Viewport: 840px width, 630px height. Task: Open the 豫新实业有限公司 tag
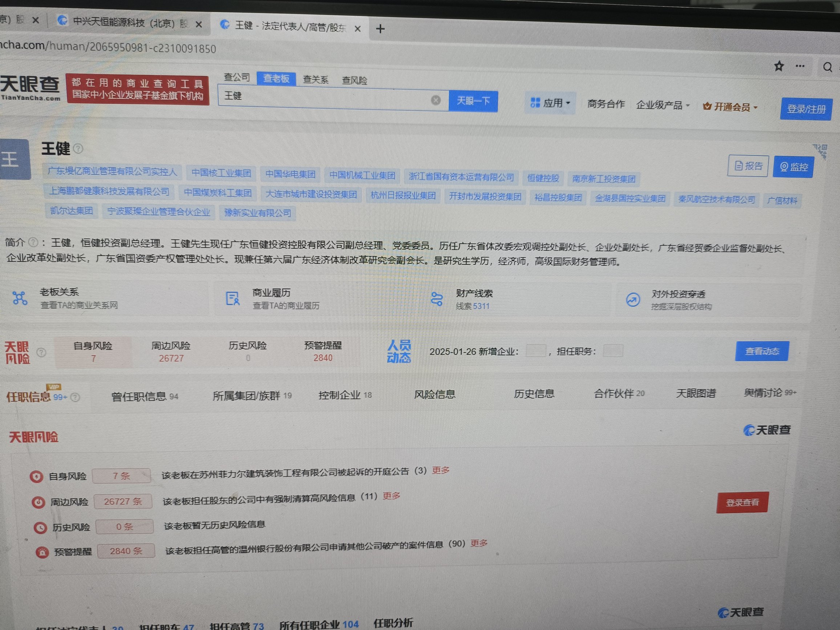[258, 213]
